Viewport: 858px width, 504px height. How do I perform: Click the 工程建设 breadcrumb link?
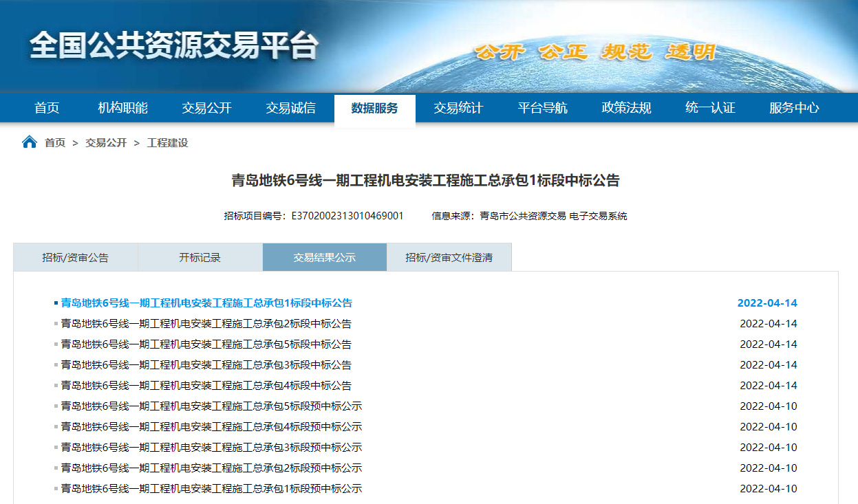click(167, 143)
